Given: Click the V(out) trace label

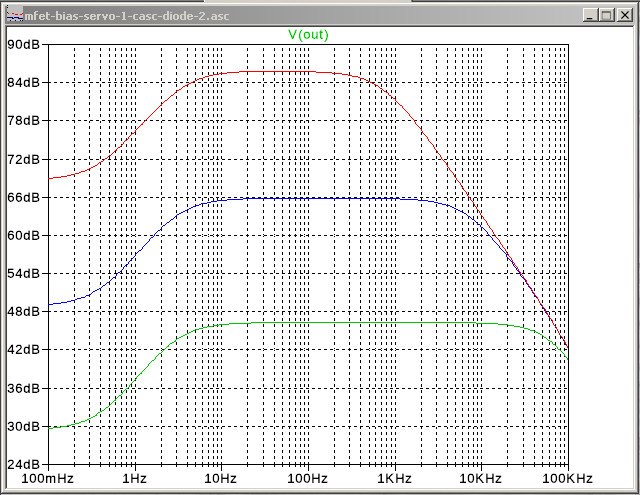Looking at the screenshot, I should [308, 35].
